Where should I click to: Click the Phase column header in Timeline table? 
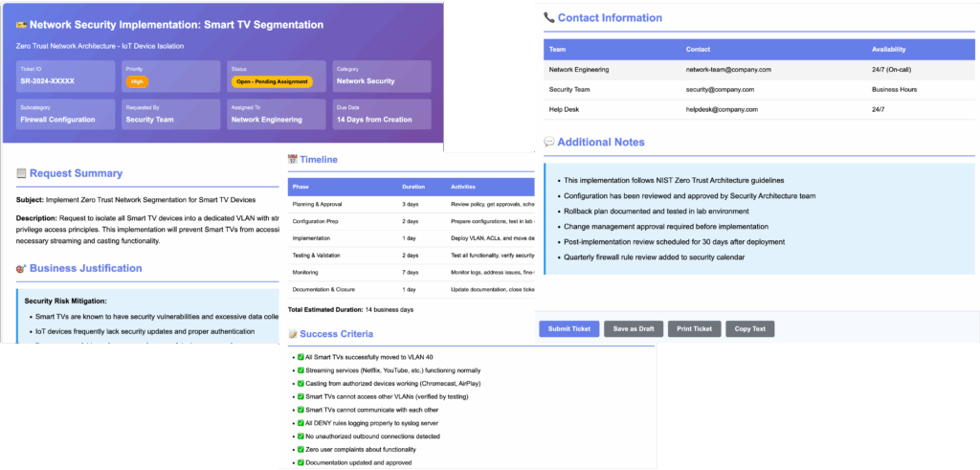click(x=301, y=187)
